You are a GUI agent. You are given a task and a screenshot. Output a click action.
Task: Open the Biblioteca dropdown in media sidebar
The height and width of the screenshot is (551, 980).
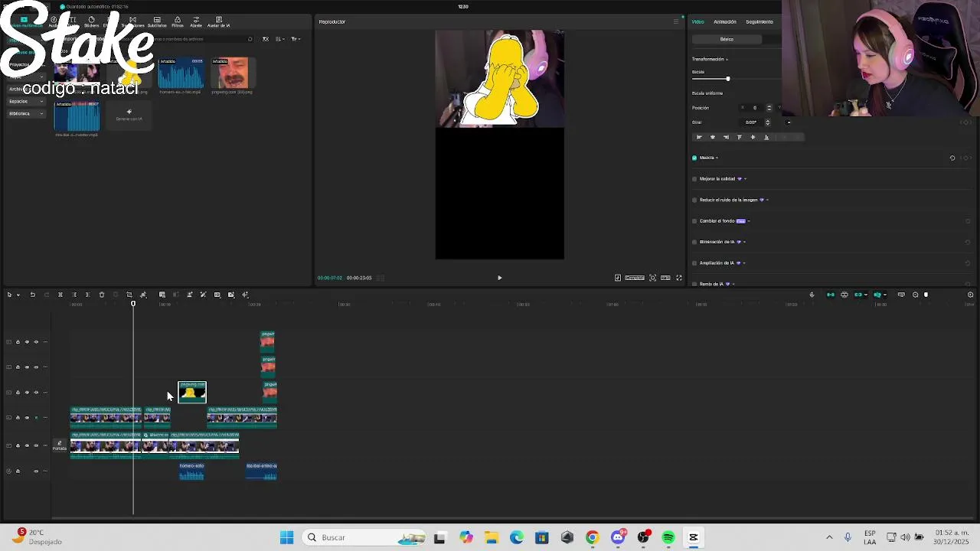(x=25, y=113)
